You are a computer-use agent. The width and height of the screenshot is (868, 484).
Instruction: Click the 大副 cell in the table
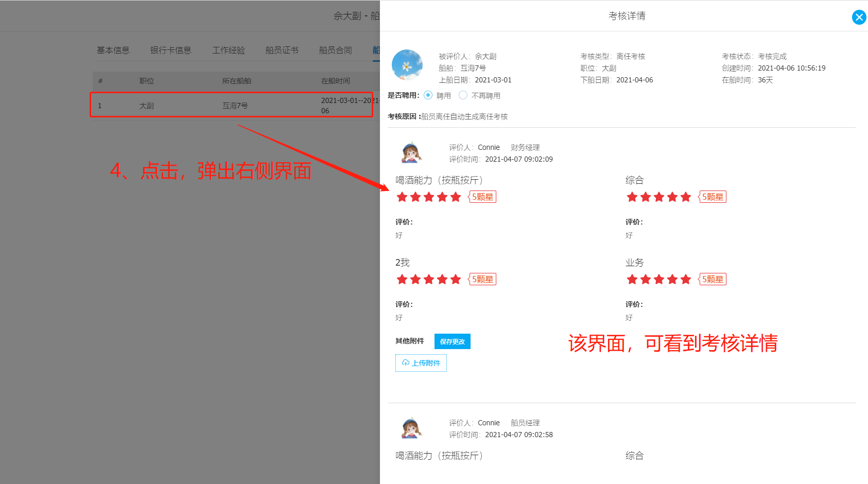[x=147, y=106]
